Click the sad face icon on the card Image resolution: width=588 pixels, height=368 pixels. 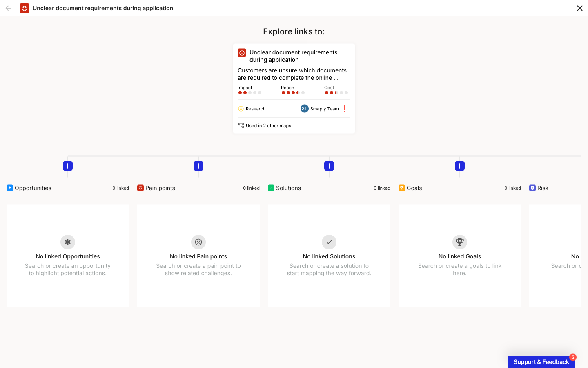click(242, 53)
